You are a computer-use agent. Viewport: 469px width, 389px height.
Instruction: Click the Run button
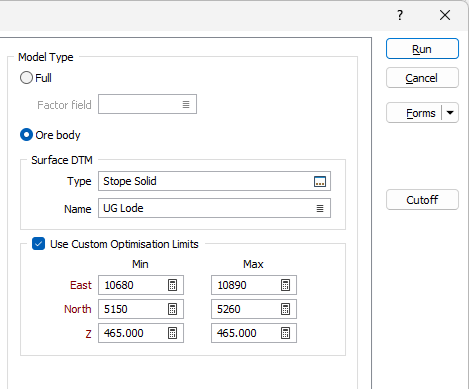422,49
